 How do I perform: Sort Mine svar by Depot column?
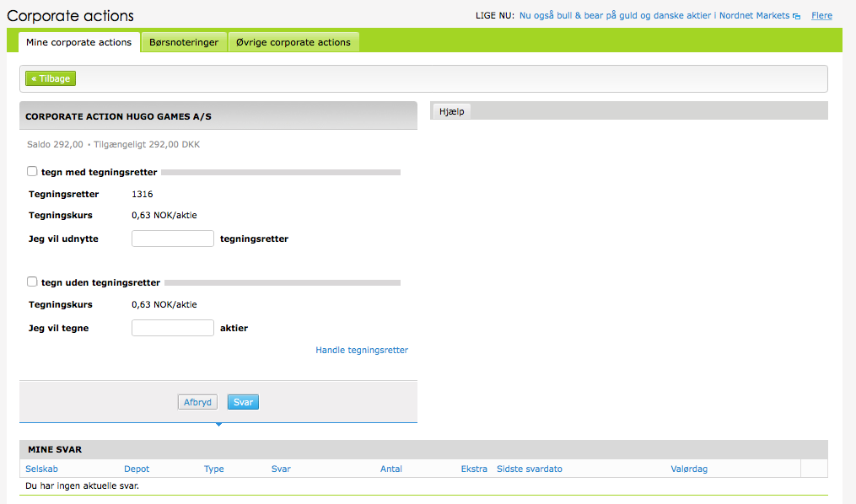(137, 469)
